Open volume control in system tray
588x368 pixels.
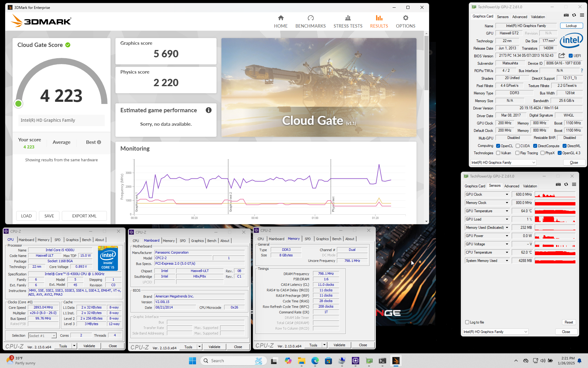point(543,361)
